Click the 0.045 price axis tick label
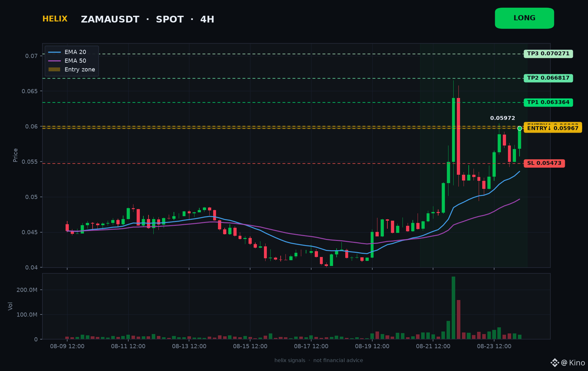The width and height of the screenshot is (588, 371). click(x=30, y=232)
